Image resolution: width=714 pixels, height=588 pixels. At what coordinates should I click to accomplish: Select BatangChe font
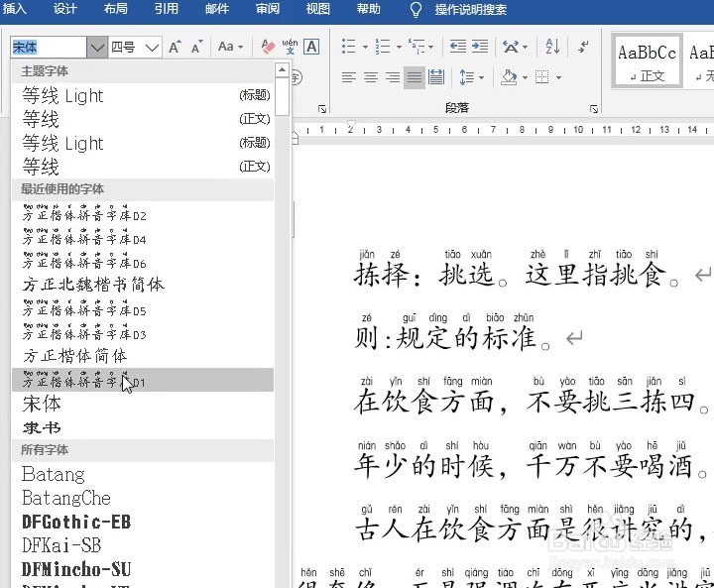[143, 499]
